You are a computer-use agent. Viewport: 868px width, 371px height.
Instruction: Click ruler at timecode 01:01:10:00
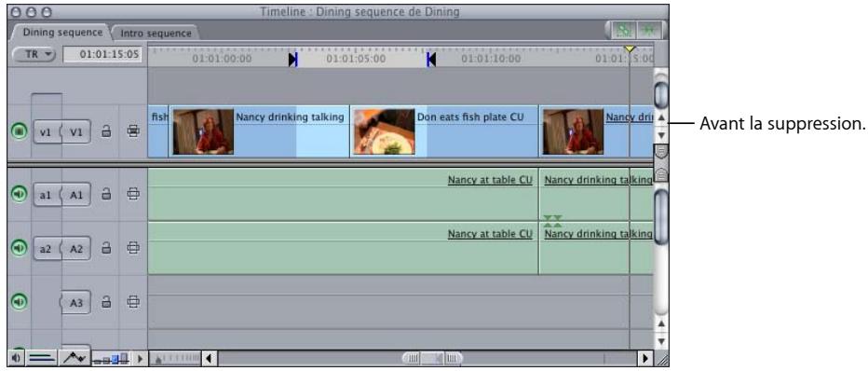coord(490,60)
